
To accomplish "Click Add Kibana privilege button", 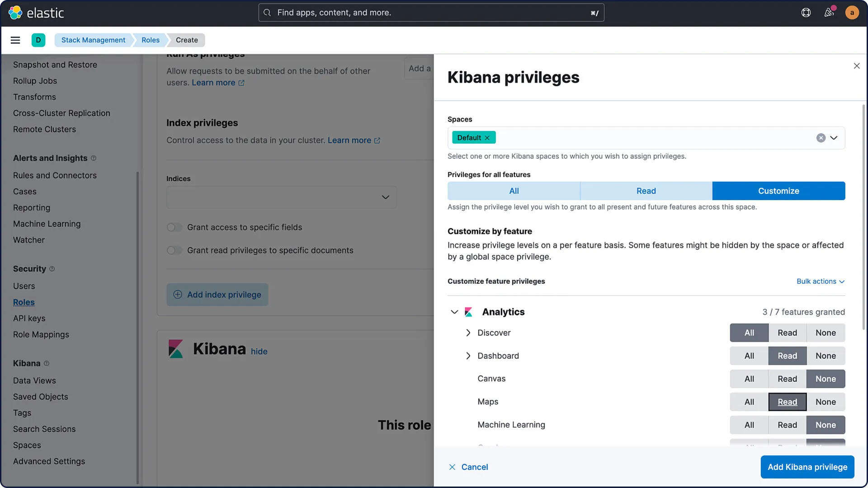I will [x=807, y=467].
